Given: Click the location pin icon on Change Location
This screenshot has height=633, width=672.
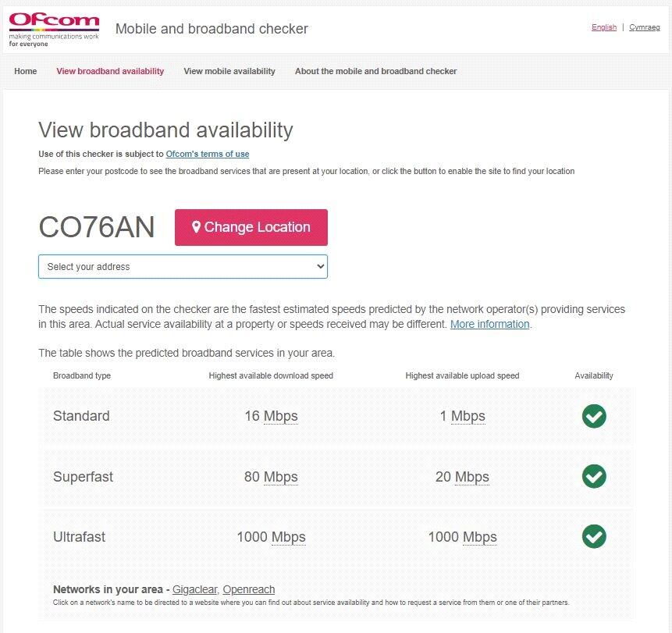Looking at the screenshot, I should (196, 227).
